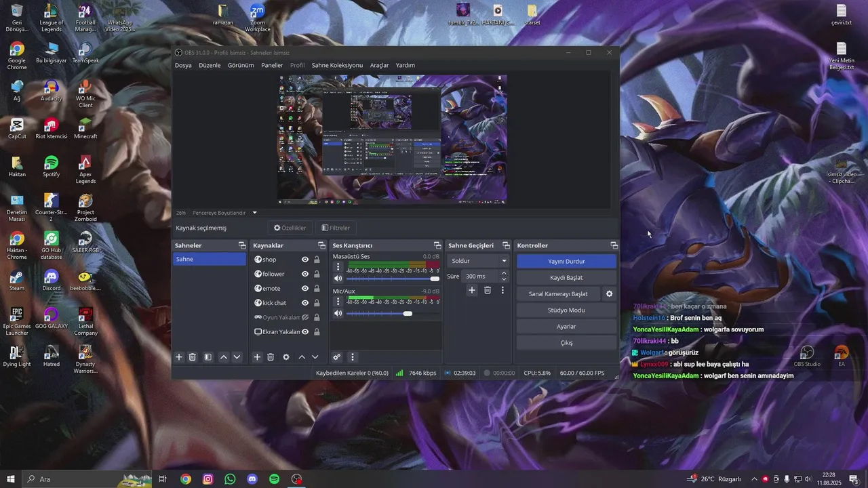
Task: Add a new source with the plus in Kaynaklar
Action: [257, 357]
